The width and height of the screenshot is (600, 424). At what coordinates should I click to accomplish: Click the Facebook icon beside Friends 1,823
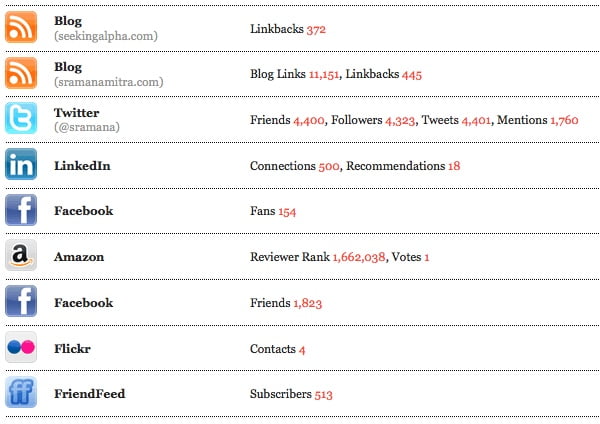tap(21, 301)
